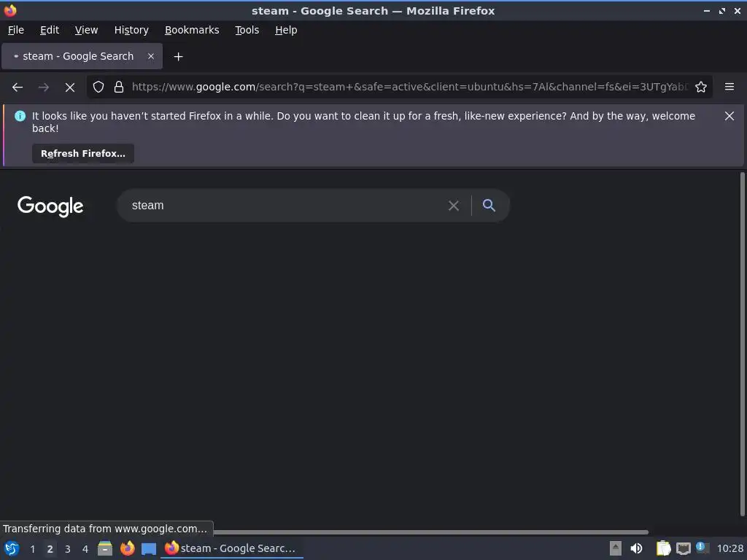747x560 pixels.
Task: Click the back navigation arrow
Action: point(18,87)
